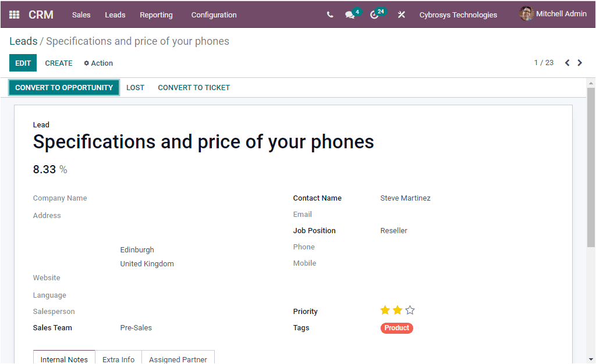This screenshot has width=596, height=364.
Task: Open the Leads breadcrumb link
Action: point(23,41)
